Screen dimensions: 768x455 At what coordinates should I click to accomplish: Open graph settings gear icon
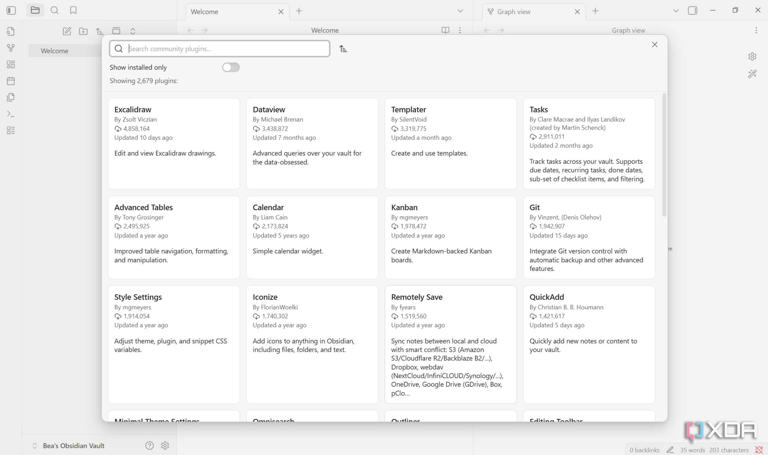tap(752, 56)
